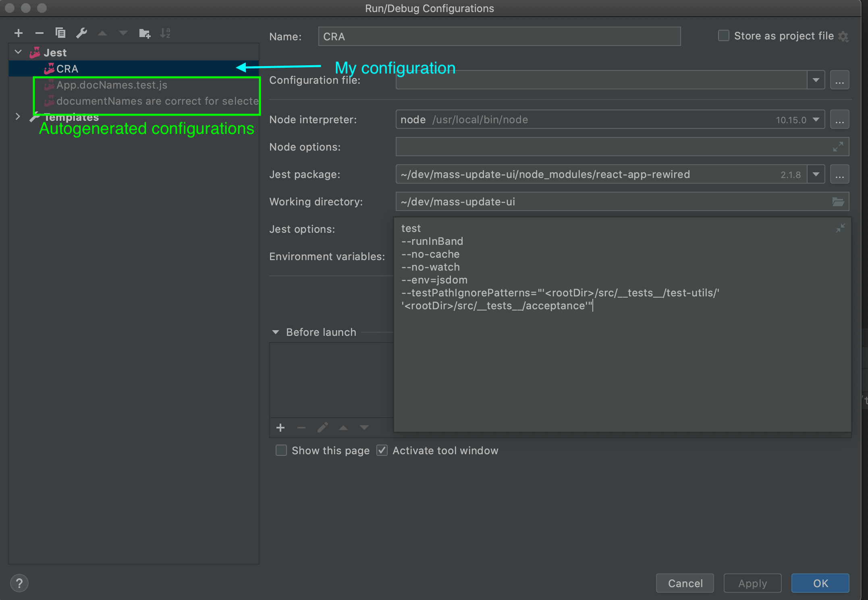
Task: Open the Node interpreter dropdown
Action: (x=816, y=119)
